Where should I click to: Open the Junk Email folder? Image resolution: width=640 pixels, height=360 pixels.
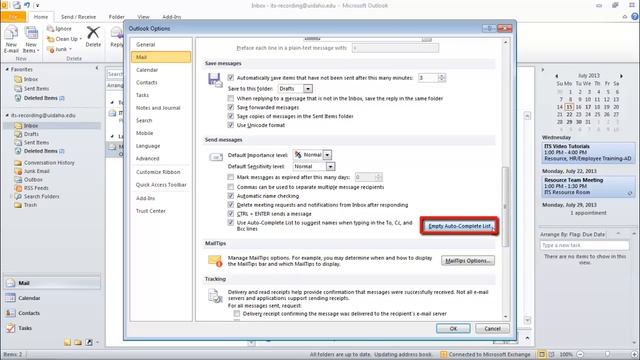coord(36,171)
